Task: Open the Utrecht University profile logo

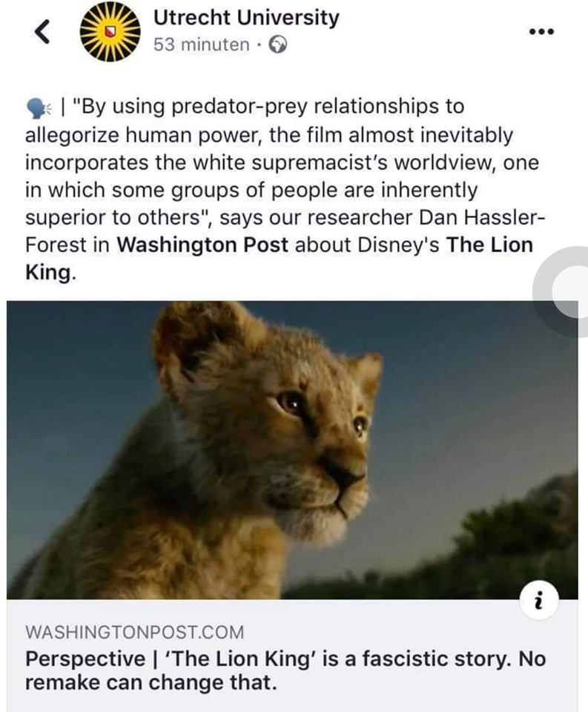Action: click(x=109, y=30)
